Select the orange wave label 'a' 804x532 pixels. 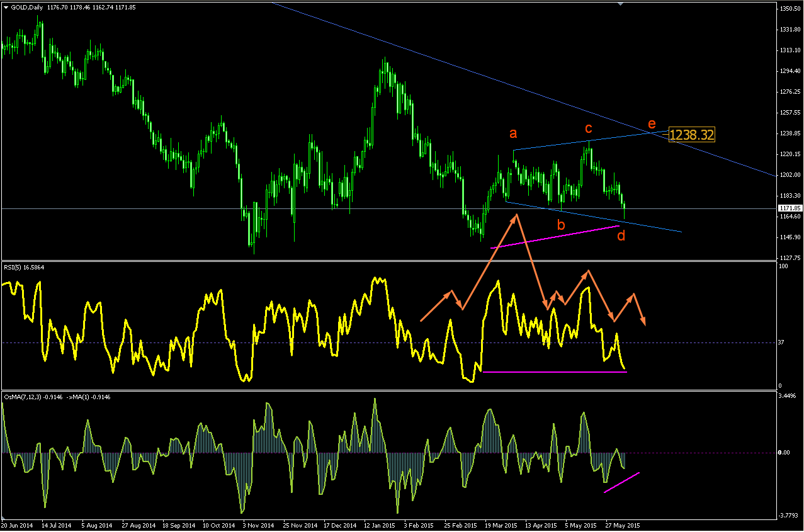tap(513, 133)
